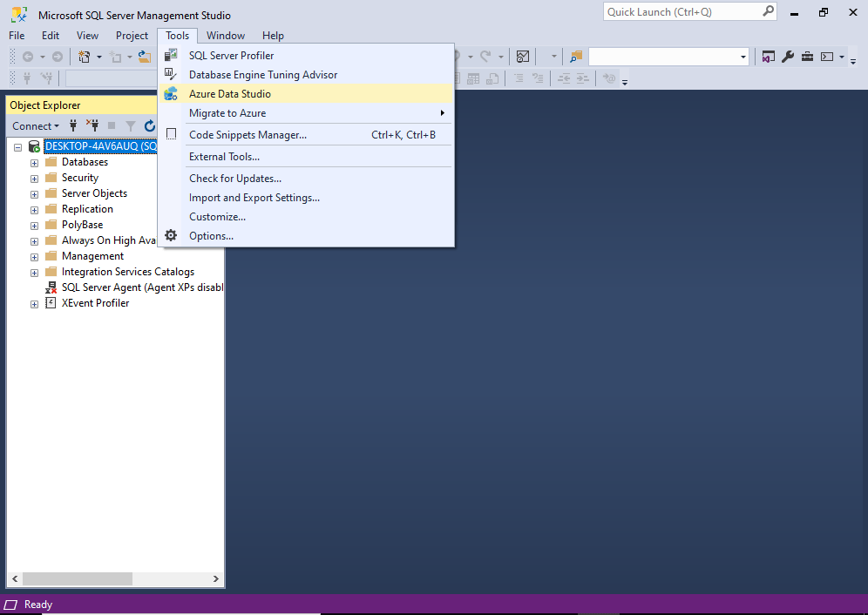
Task: Collapse the DESKTOP-4AV6AUQ server node
Action: click(17, 145)
